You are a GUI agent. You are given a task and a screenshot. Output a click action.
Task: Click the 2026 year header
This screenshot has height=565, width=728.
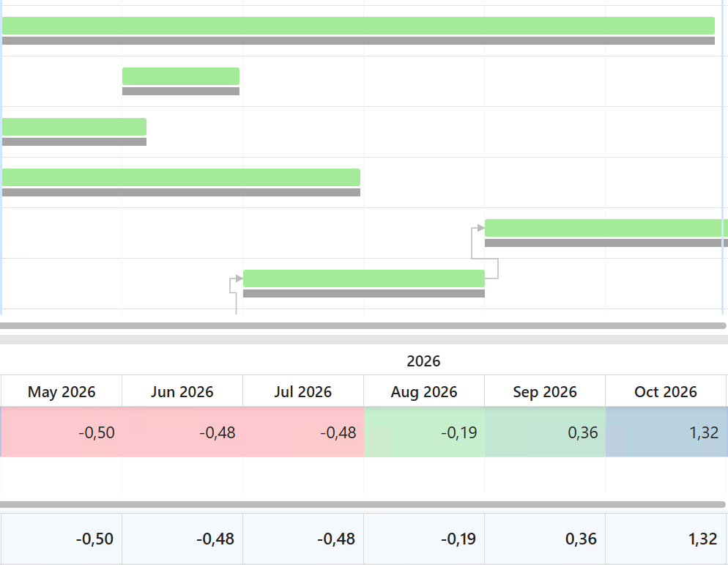pos(423,361)
